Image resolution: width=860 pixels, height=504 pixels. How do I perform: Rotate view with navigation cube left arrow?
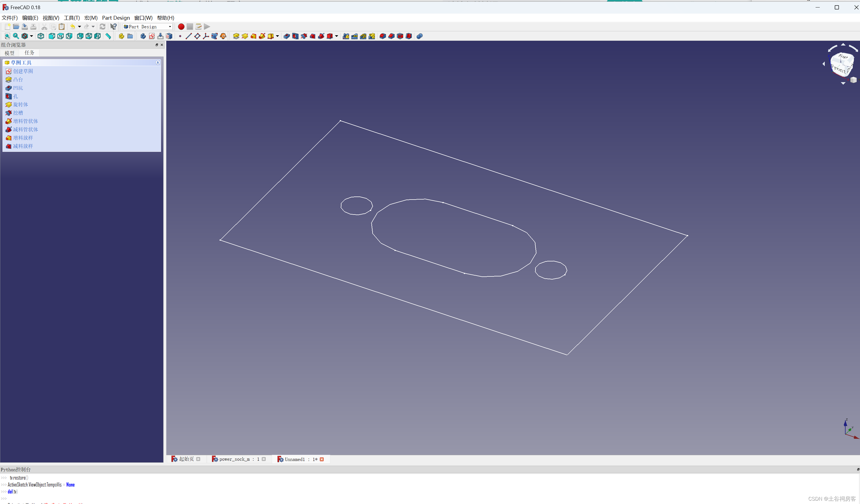tap(824, 64)
